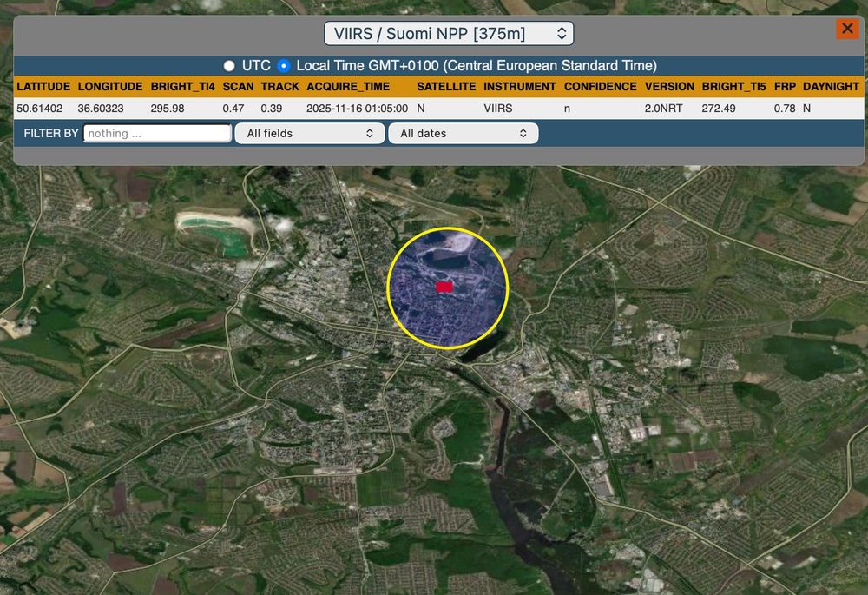
Task: Sort by LATITUDE column header
Action: (43, 86)
